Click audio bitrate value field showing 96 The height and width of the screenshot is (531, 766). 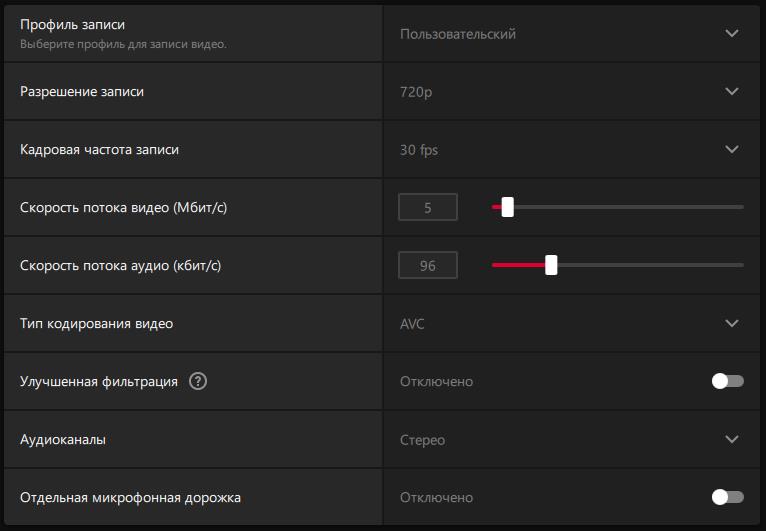click(428, 265)
